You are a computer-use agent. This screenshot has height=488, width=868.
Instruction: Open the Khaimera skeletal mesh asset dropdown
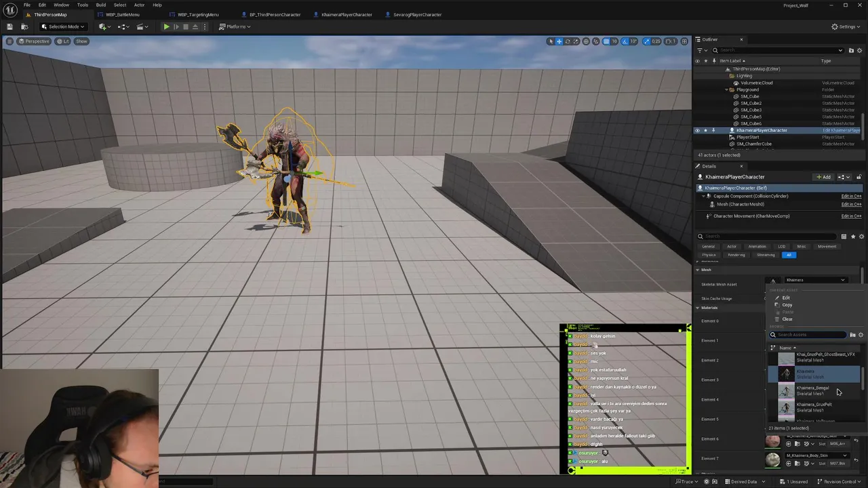(816, 280)
